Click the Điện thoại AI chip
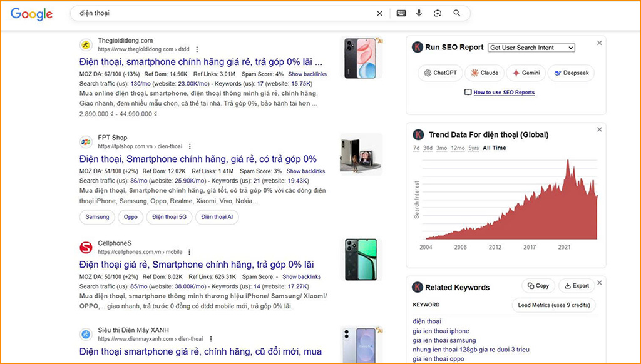This screenshot has width=641, height=364. 217,217
